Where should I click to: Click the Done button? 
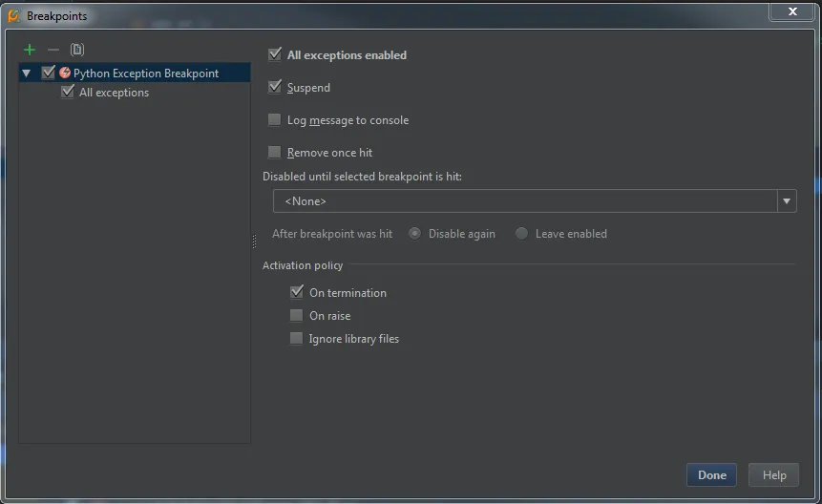[x=712, y=475]
